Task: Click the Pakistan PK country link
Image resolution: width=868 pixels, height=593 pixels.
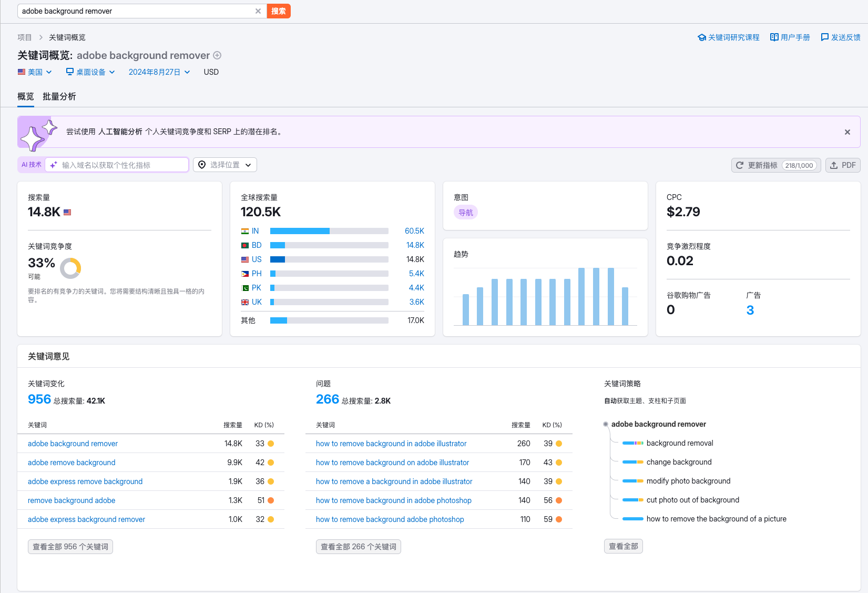Action: (x=257, y=288)
